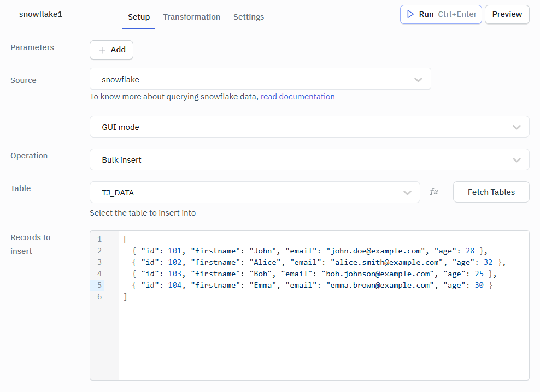
Task: Click the closing bracket on line 6
Action: 125,296
